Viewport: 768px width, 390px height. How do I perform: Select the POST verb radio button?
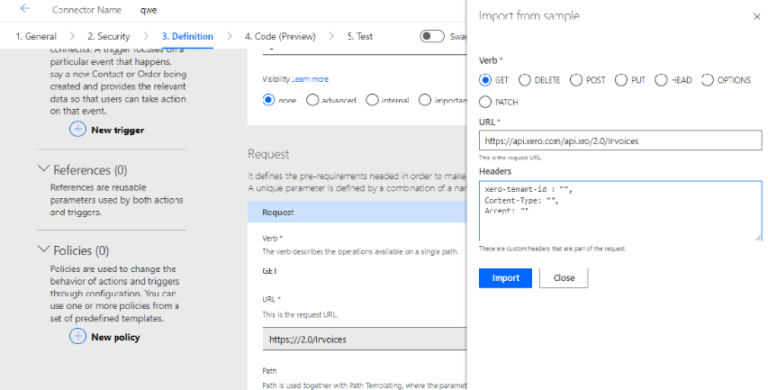point(576,80)
